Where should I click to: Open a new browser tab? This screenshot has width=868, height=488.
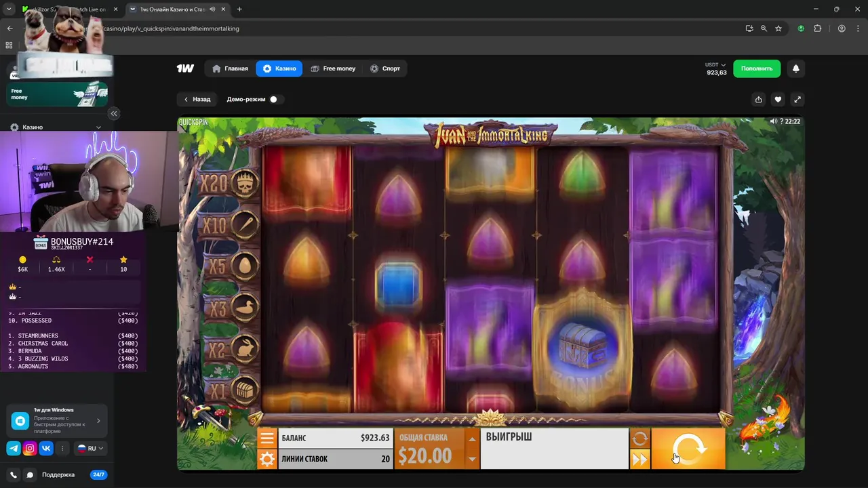[239, 9]
